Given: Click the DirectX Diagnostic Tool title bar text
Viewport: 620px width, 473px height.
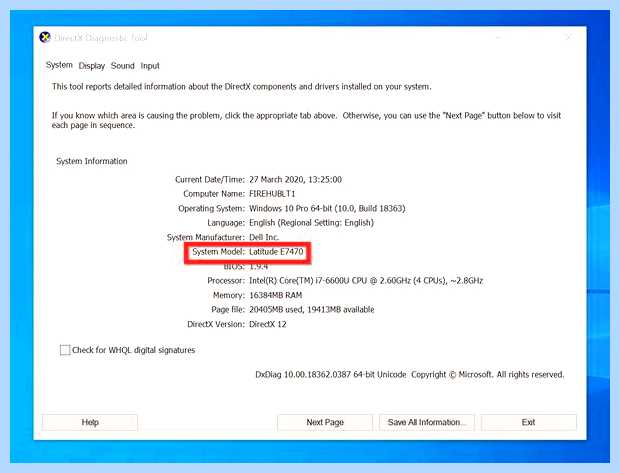Looking at the screenshot, I should [100, 38].
